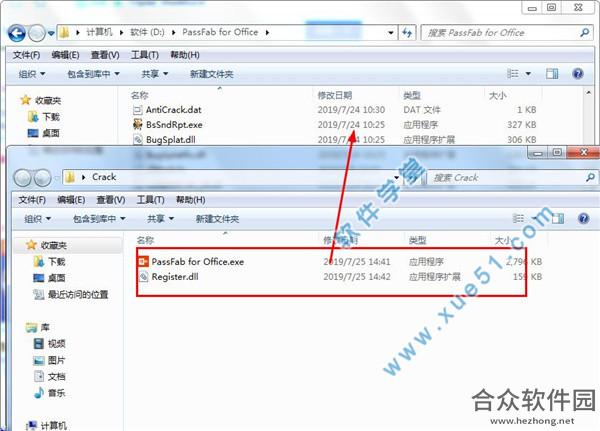Screen dimensions: 600x431
Task: Open recent locations arrow in PassFab window
Action: point(51,33)
